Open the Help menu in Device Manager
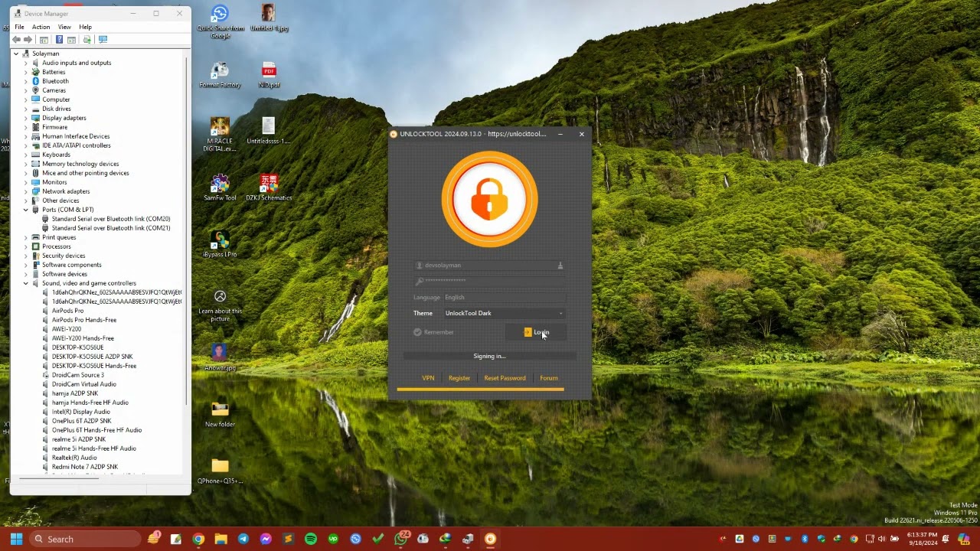Image resolution: width=980 pixels, height=551 pixels. pyautogui.click(x=85, y=27)
